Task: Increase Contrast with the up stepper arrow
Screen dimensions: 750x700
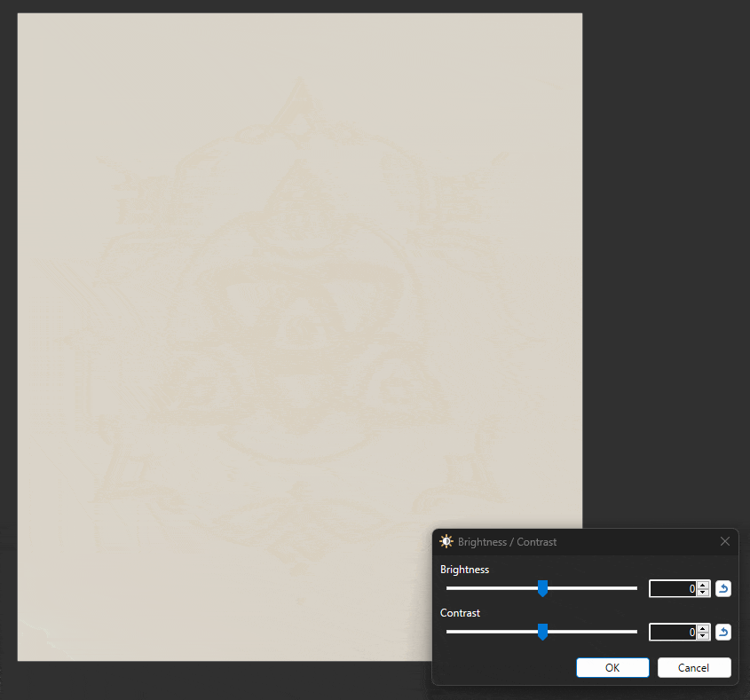Action: click(703, 628)
